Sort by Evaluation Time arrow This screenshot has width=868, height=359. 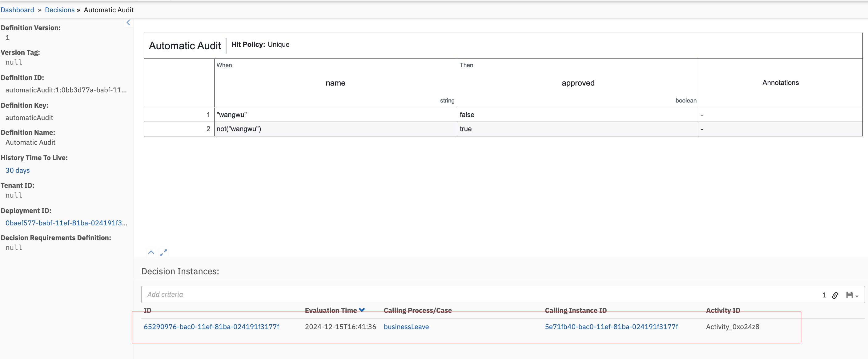click(x=362, y=310)
